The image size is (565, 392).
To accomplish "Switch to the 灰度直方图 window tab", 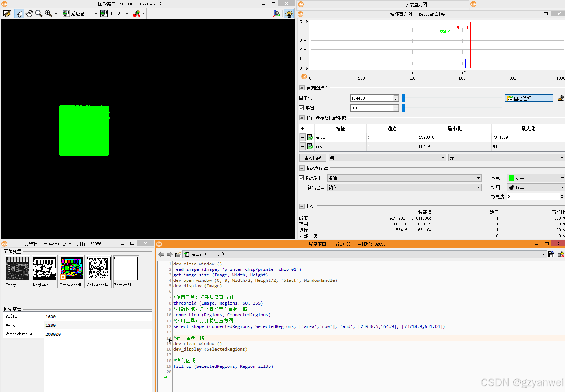I will click(x=416, y=4).
